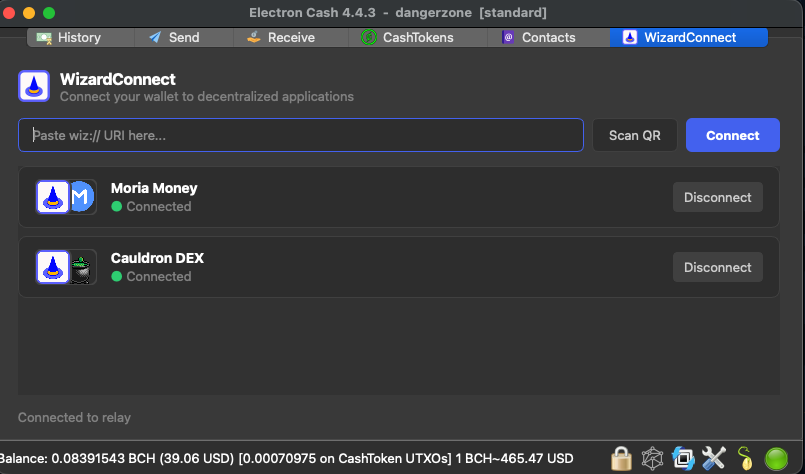Click the green network status light
The image size is (805, 474).
[x=776, y=458]
